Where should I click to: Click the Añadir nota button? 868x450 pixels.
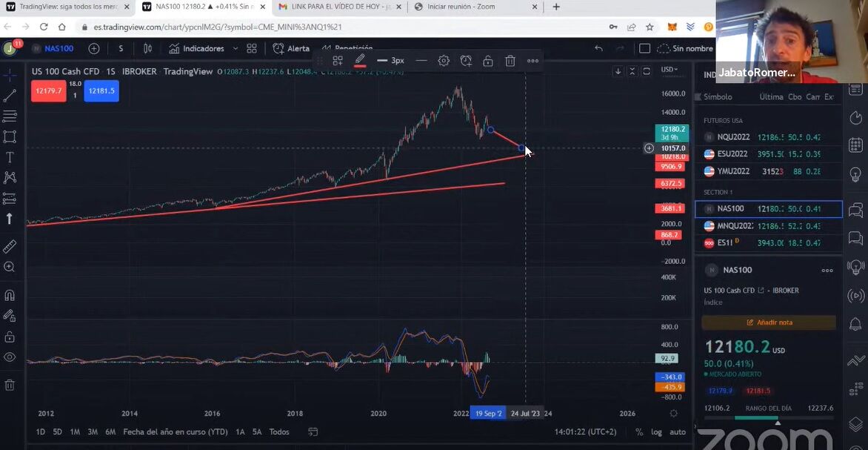[x=768, y=322]
